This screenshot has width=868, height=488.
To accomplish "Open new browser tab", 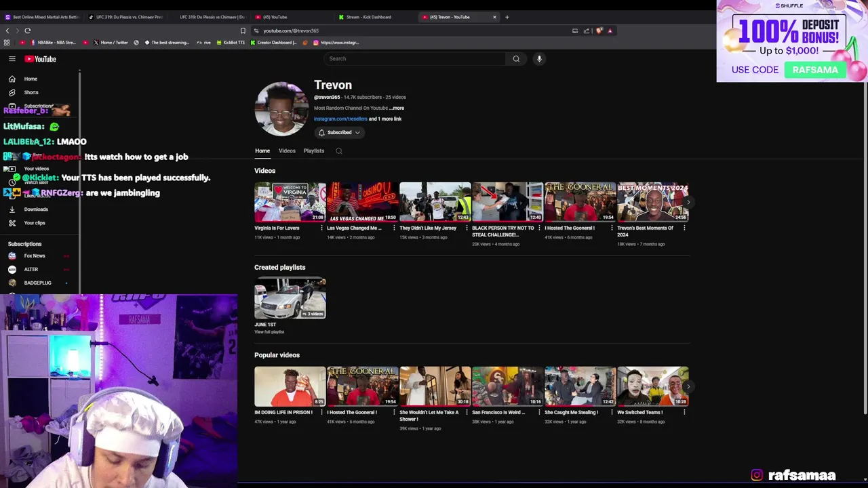I will pos(507,17).
